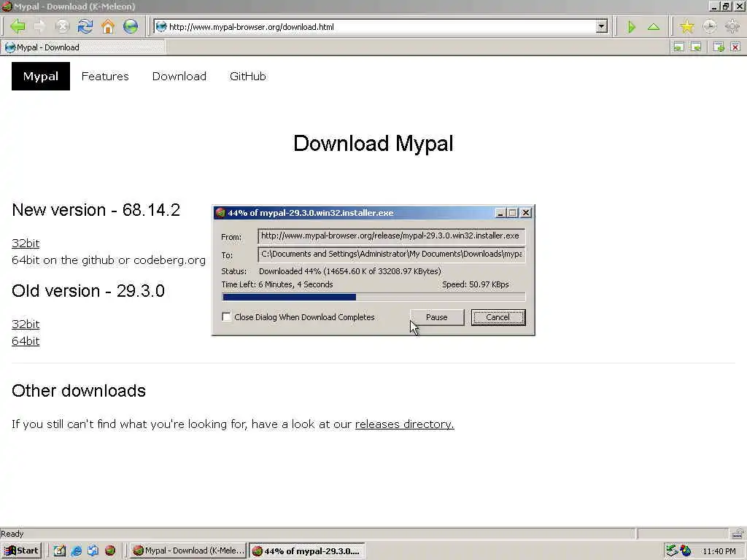Stop page loading with the toolbar X
Viewport: 747px width, 560px height.
62,26
